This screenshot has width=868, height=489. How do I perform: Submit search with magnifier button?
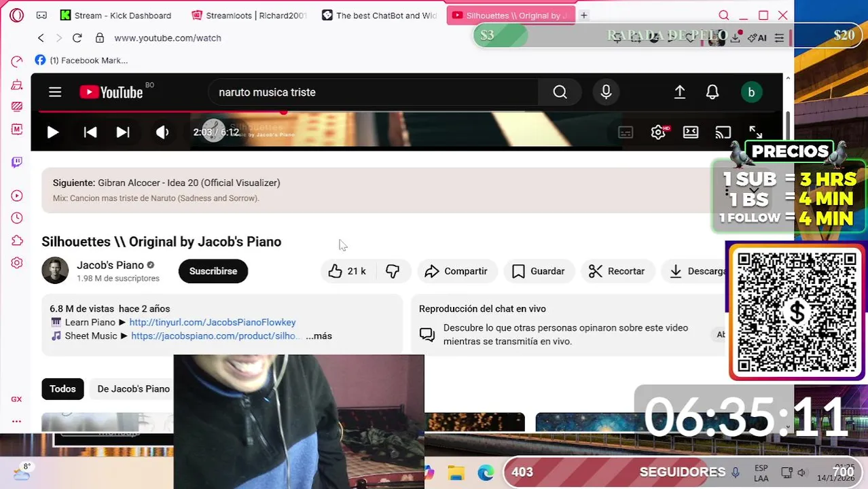[x=560, y=92]
